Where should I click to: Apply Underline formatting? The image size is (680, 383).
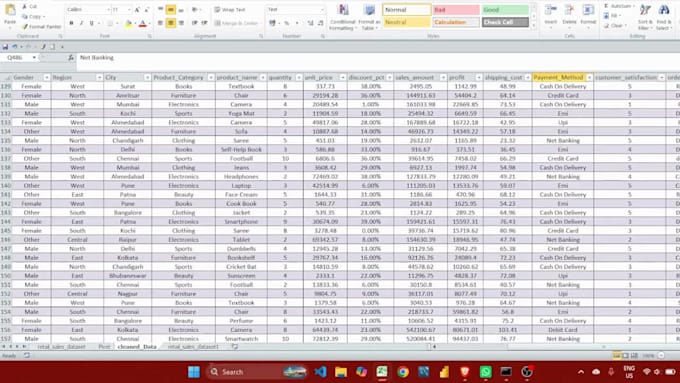tap(92, 23)
